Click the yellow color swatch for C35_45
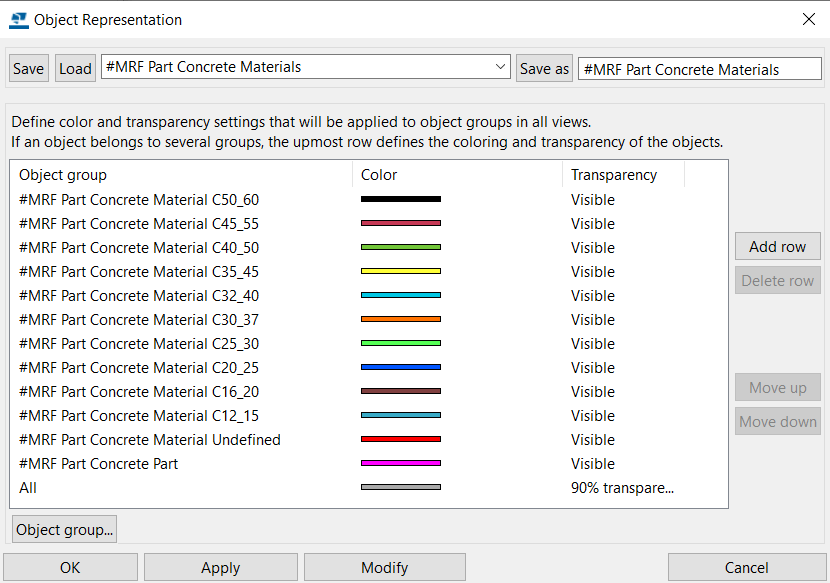 (401, 271)
